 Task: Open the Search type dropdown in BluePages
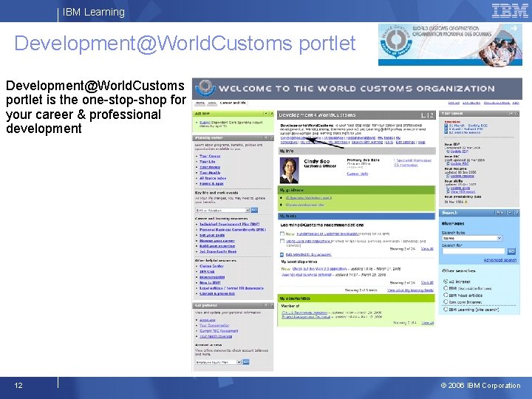coord(471,238)
